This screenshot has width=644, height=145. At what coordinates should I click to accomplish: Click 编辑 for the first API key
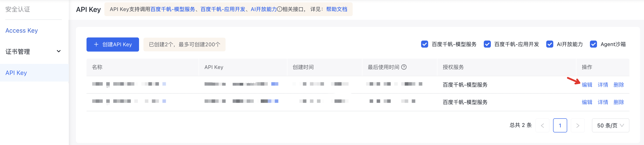[x=587, y=85]
